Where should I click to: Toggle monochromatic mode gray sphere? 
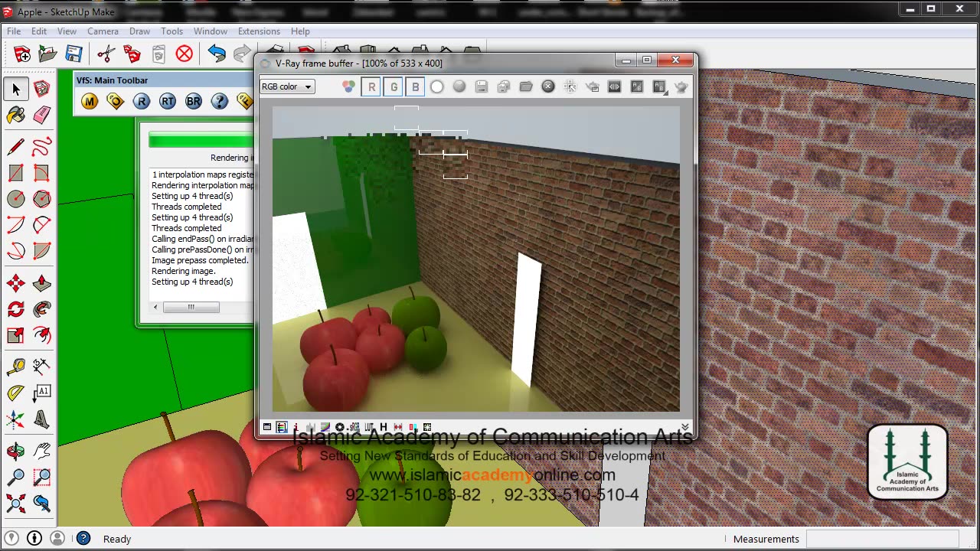pyautogui.click(x=459, y=86)
